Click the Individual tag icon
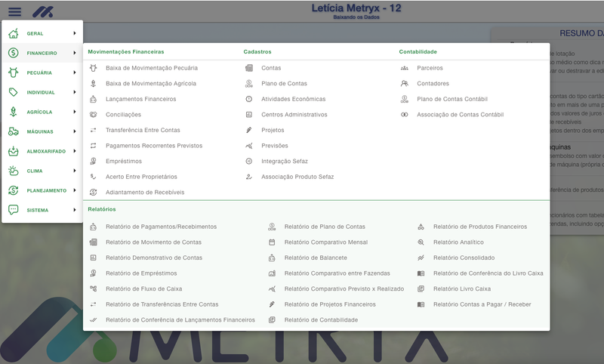This screenshot has width=604, height=364. [13, 92]
